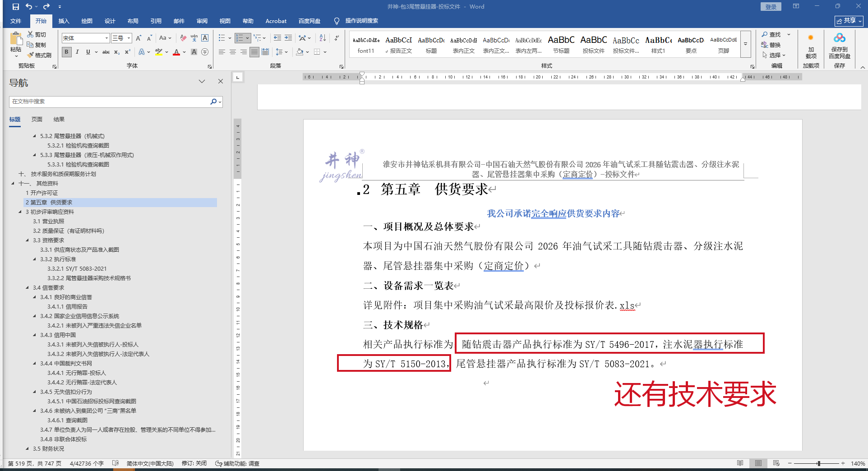868x471 pixels.
Task: Toggle strikethrough abc formatting
Action: 106,52
